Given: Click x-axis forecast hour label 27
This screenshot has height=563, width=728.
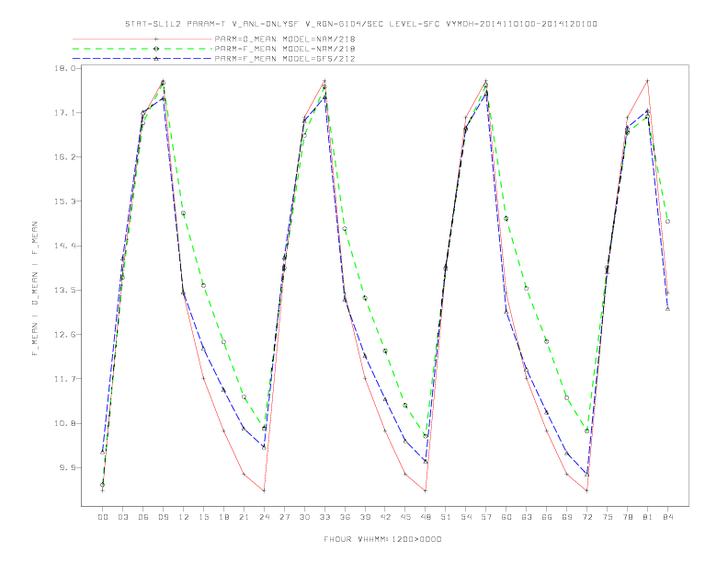Looking at the screenshot, I should click(284, 517).
